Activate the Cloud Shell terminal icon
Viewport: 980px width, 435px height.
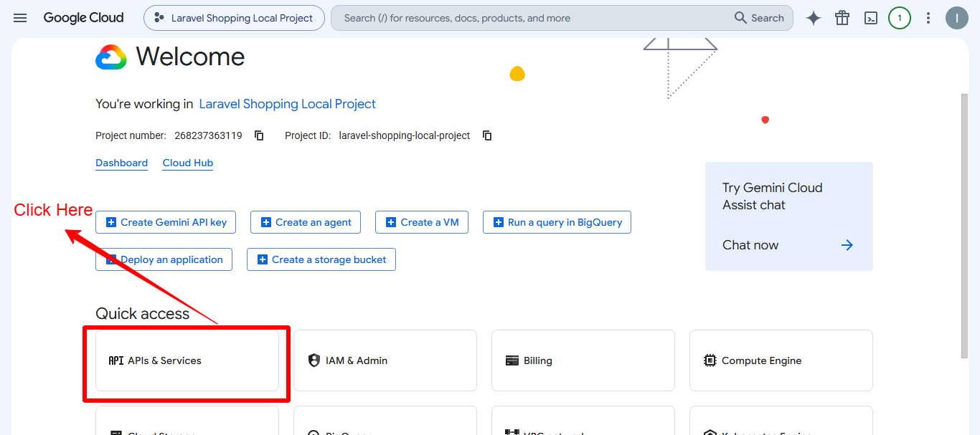pos(871,18)
